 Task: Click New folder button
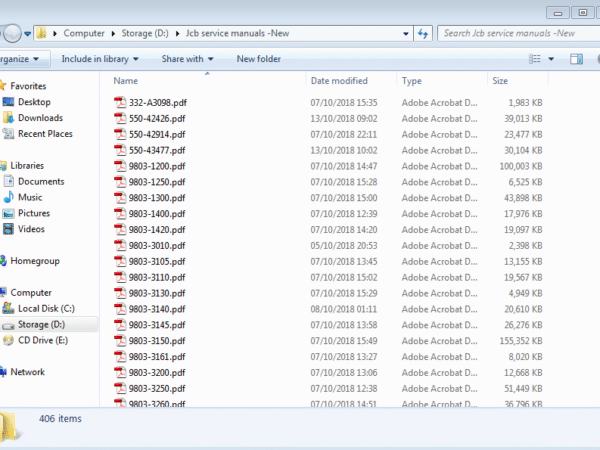click(x=259, y=59)
